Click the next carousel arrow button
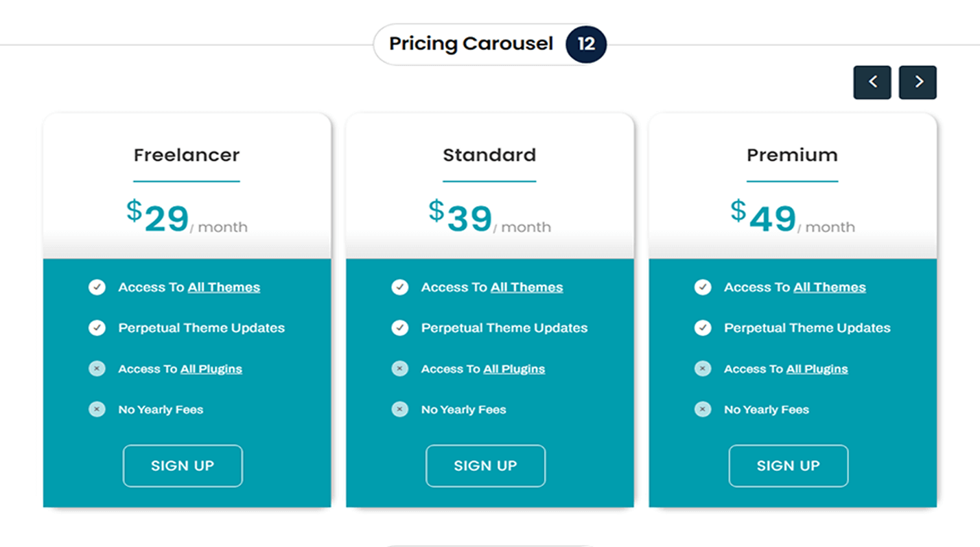Viewport: 980px width, 547px height. (918, 82)
